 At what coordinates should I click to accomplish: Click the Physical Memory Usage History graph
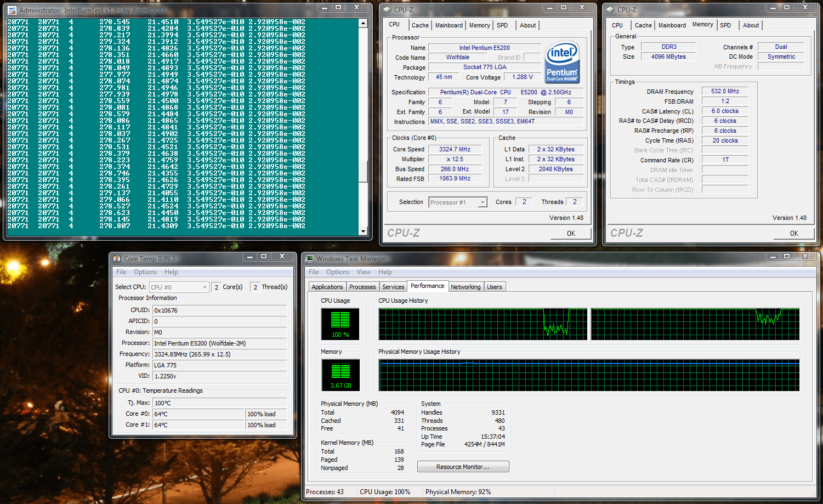[589, 375]
